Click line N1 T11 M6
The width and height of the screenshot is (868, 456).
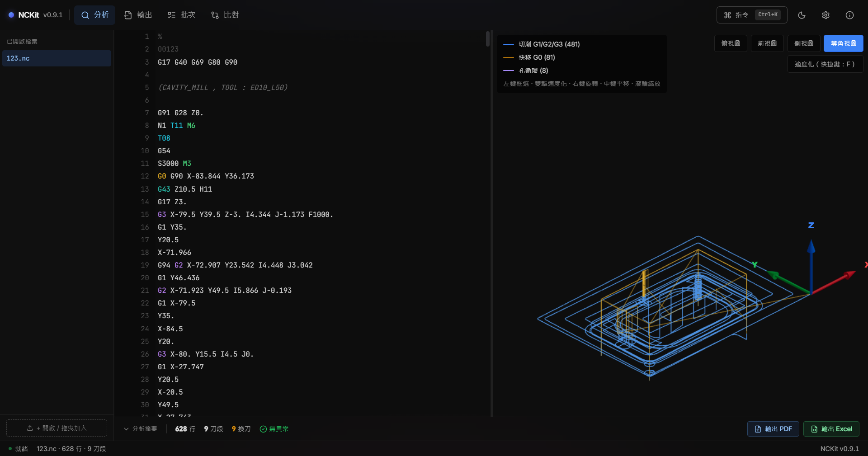click(x=176, y=125)
